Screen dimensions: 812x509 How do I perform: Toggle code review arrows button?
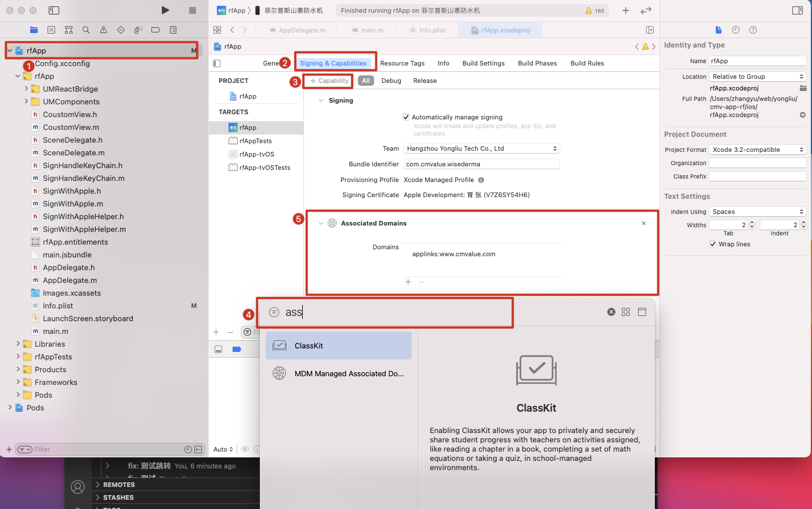(x=646, y=10)
